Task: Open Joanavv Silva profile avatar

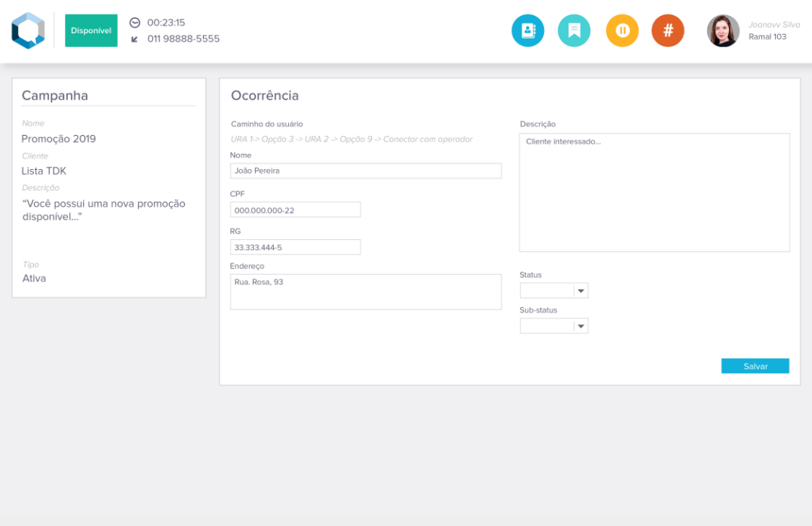Action: [x=723, y=30]
